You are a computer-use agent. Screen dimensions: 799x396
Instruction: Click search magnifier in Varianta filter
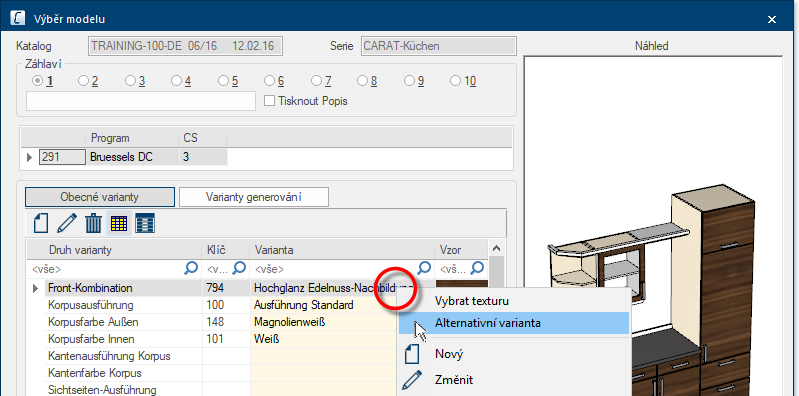coord(424,268)
